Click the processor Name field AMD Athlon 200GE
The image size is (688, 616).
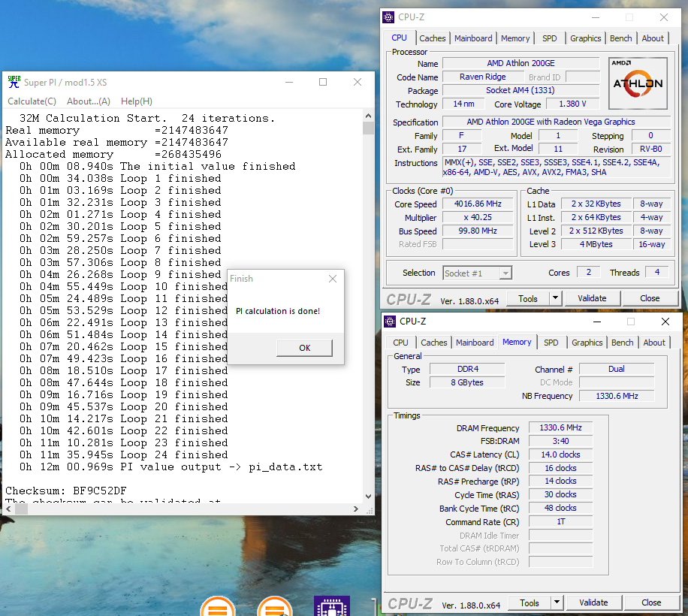pos(521,63)
